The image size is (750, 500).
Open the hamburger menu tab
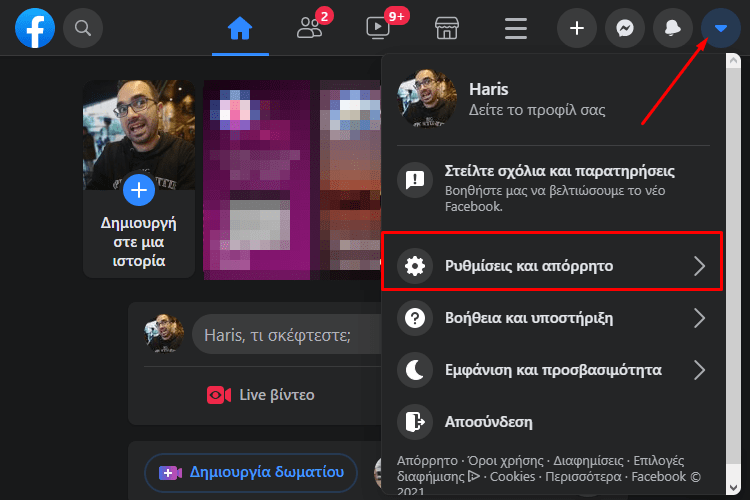(516, 28)
